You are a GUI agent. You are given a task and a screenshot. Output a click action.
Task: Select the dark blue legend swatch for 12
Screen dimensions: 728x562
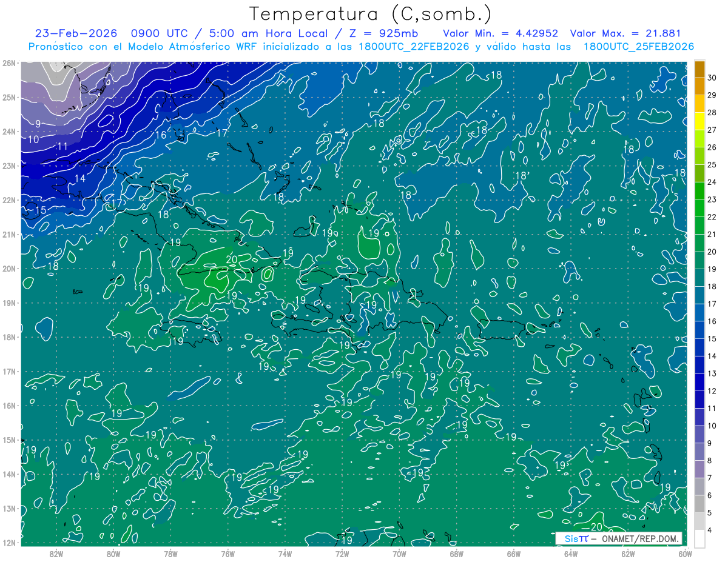(x=700, y=383)
